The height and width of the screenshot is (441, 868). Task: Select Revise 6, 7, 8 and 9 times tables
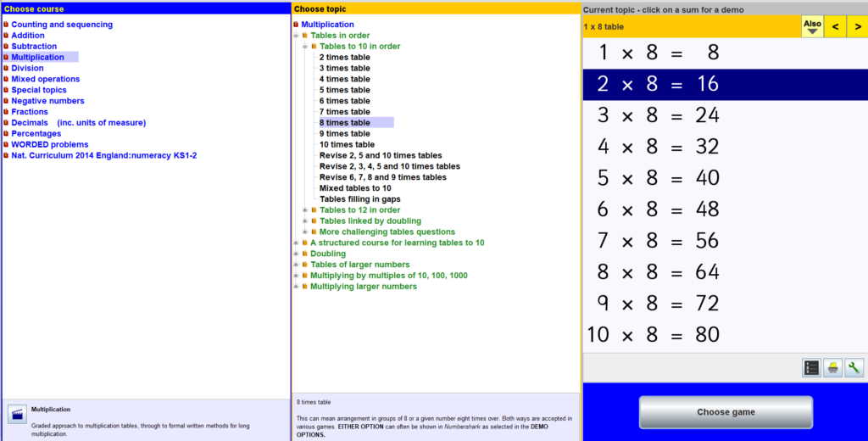382,177
